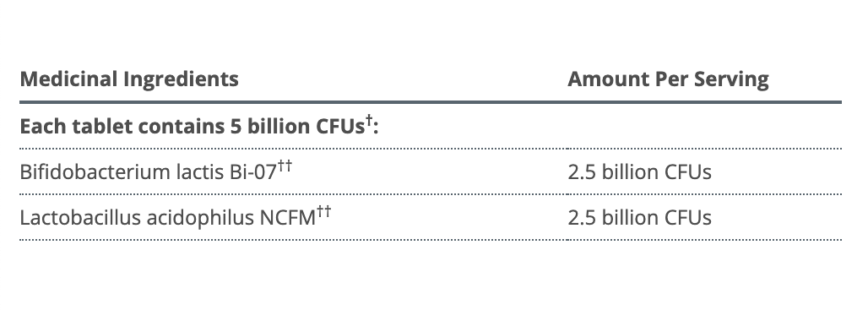Click the word Medicinal in the header

click(x=68, y=79)
